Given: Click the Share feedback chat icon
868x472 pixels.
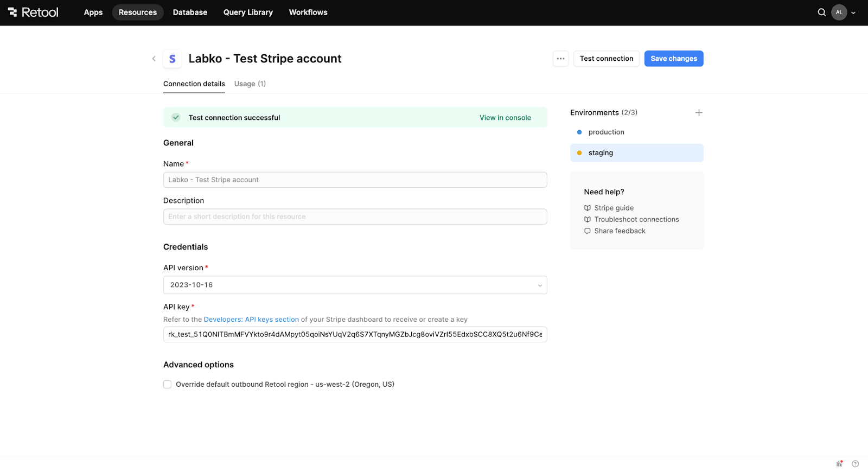Looking at the screenshot, I should [x=587, y=231].
